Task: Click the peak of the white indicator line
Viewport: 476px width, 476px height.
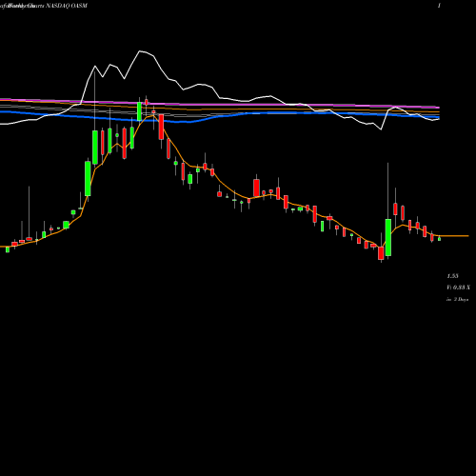Action: [x=140, y=50]
